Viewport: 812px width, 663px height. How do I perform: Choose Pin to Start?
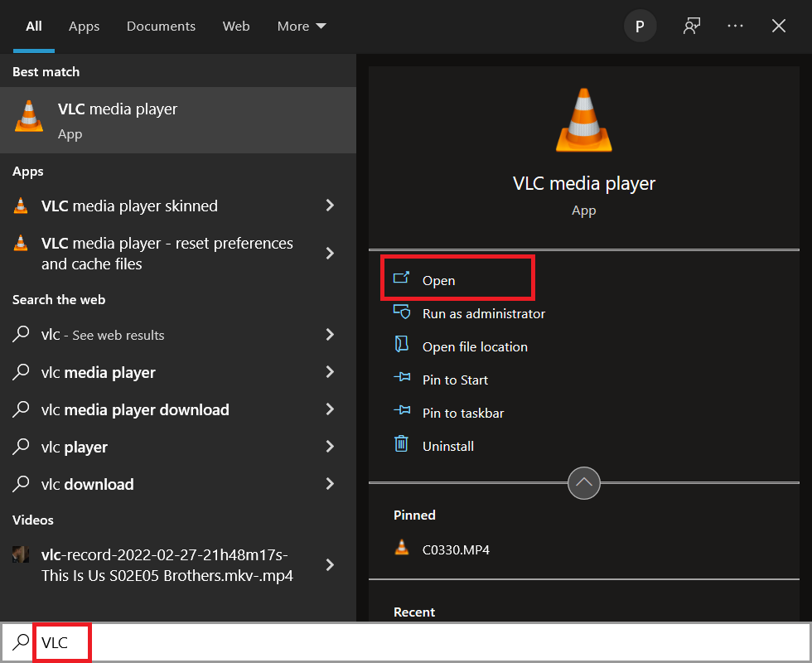[x=455, y=380]
